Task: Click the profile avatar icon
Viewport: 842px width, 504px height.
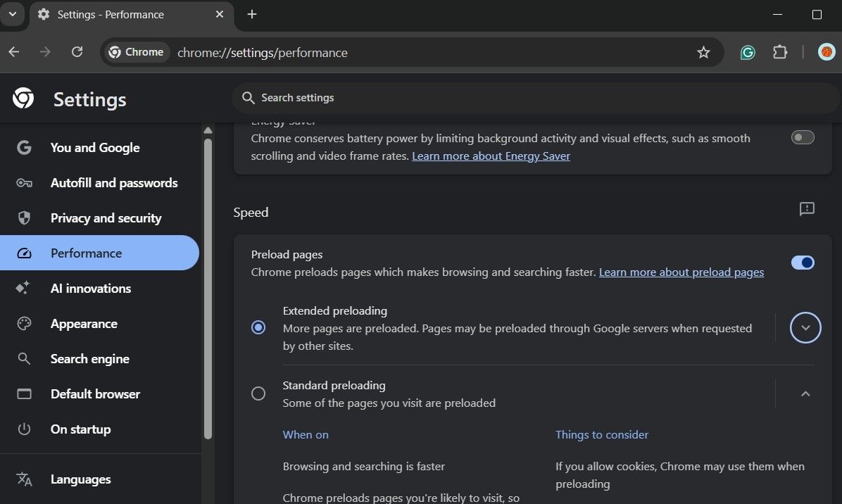Action: 827,52
